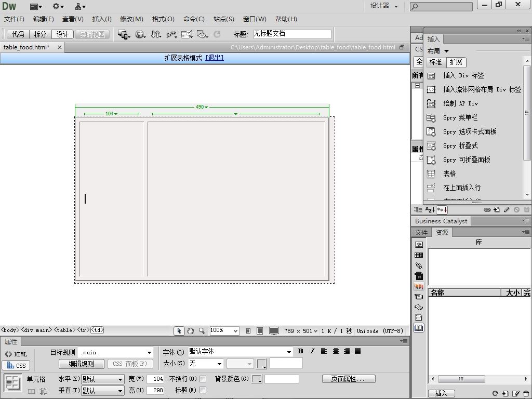This screenshot has width=532, height=399.
Task: Apply bold formatting with the B icon
Action: [x=301, y=351]
